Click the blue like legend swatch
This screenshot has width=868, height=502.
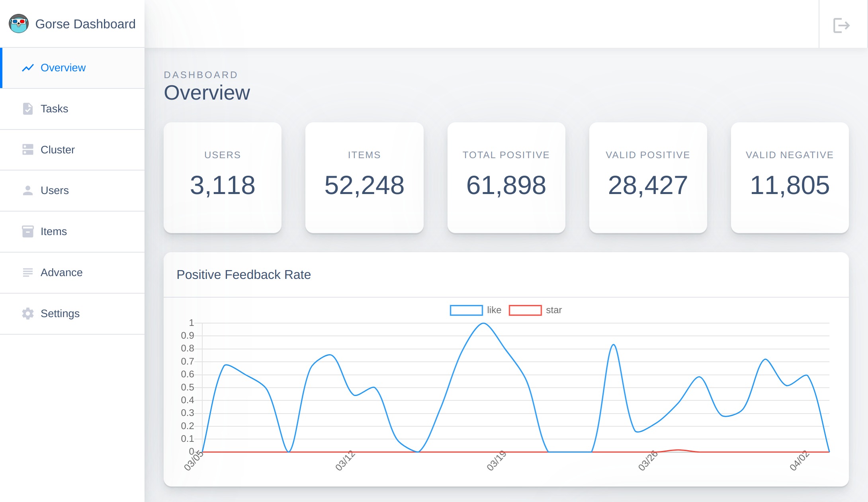466,310
